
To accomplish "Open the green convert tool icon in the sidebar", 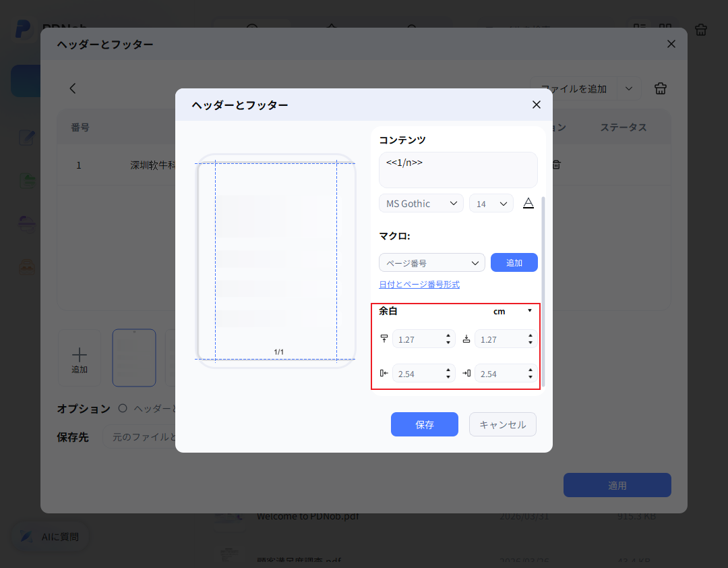I will coord(27,180).
